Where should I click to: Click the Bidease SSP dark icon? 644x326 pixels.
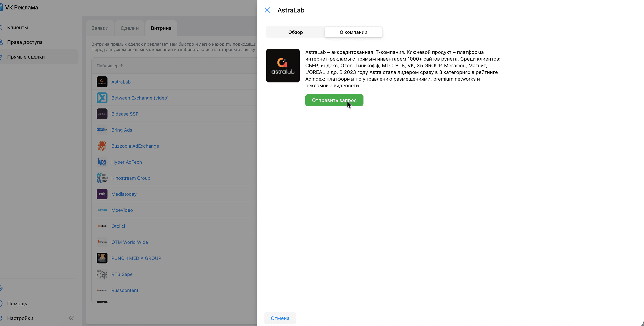tap(102, 114)
